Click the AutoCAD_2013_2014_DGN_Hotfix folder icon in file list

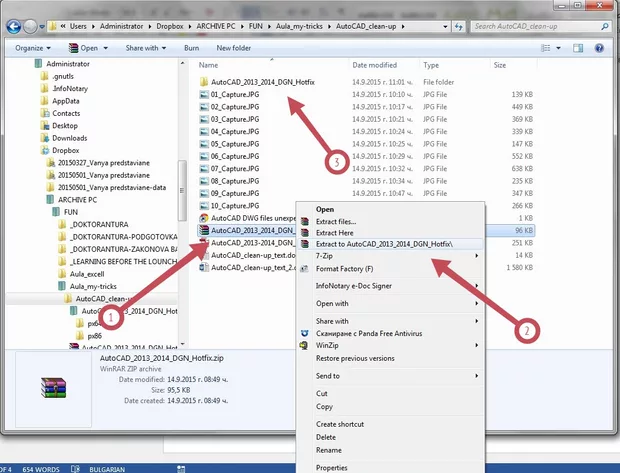203,81
